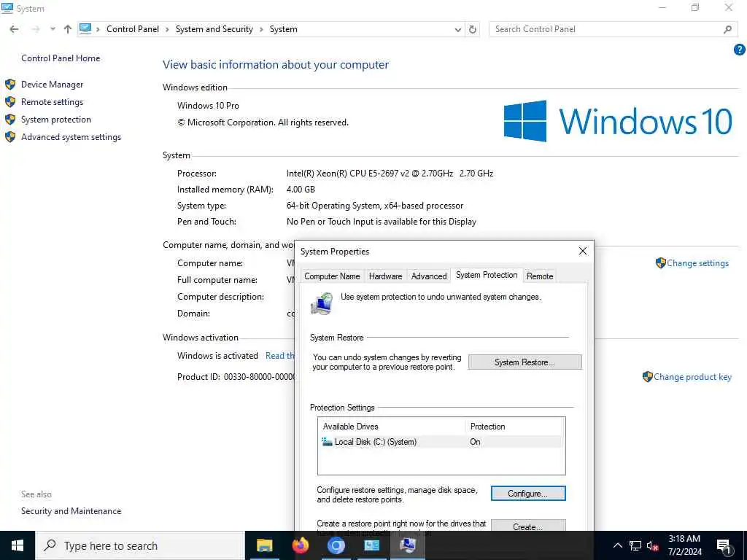Switch to the Computer Name tab

(x=332, y=276)
